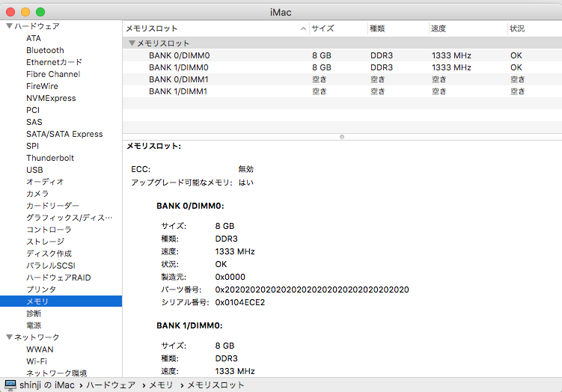Click the yellow minimize window button
The width and height of the screenshot is (562, 392).
point(25,12)
